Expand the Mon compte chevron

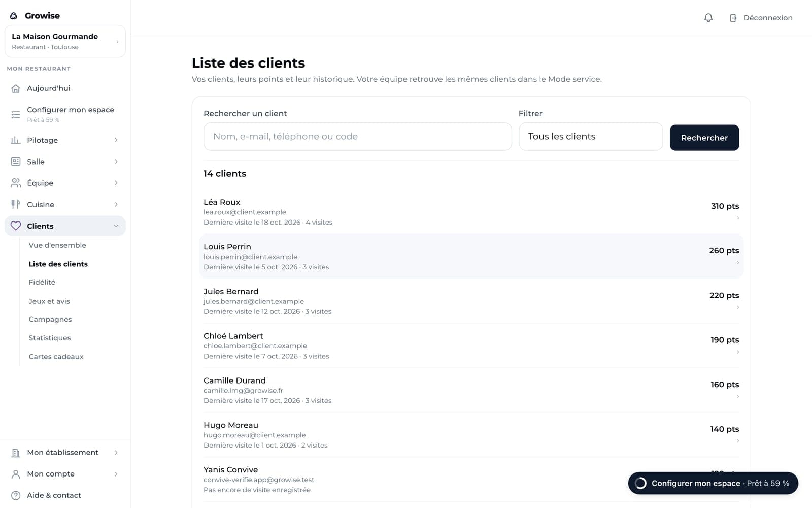click(x=116, y=474)
